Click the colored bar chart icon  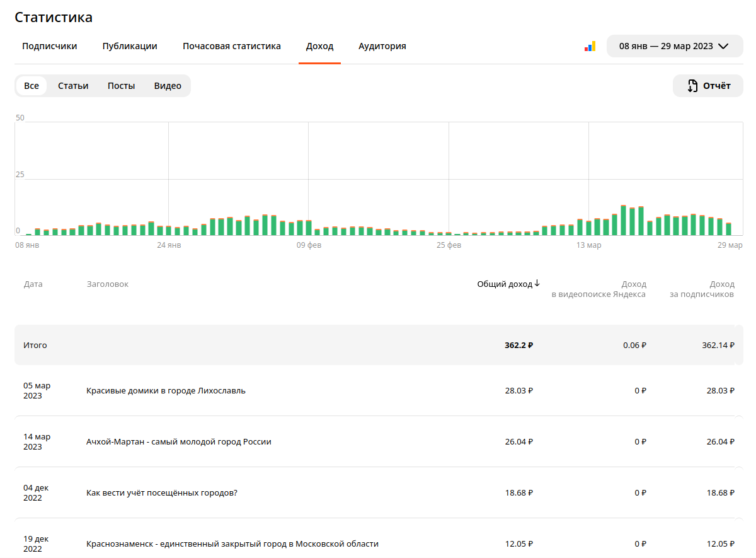pyautogui.click(x=590, y=46)
